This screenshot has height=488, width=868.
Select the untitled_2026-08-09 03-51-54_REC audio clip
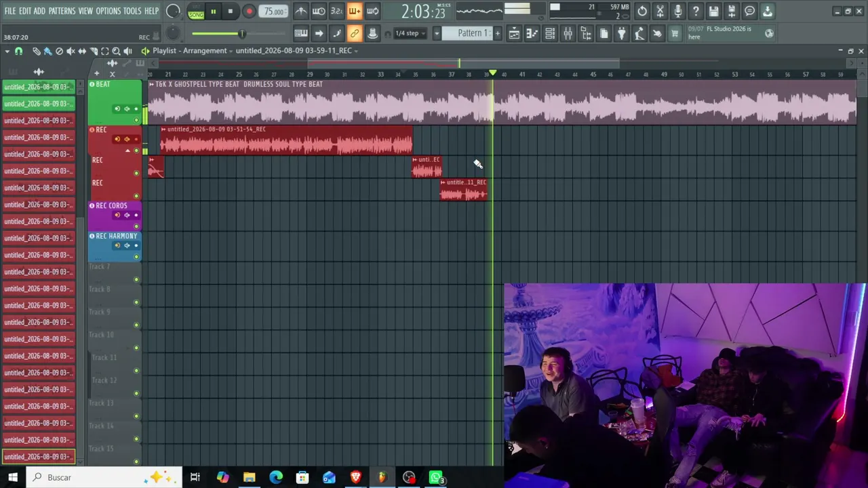286,140
